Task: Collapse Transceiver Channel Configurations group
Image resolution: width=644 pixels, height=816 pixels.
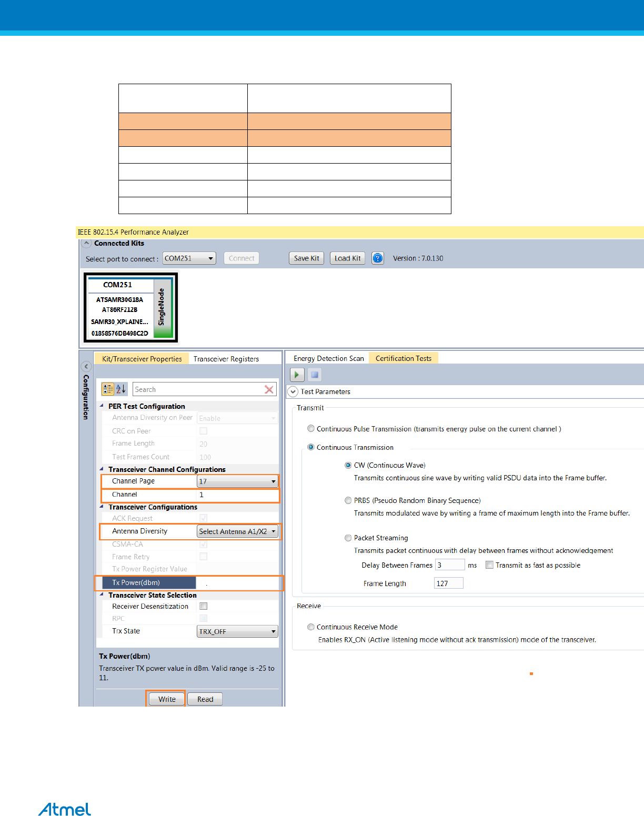Action: [102, 469]
